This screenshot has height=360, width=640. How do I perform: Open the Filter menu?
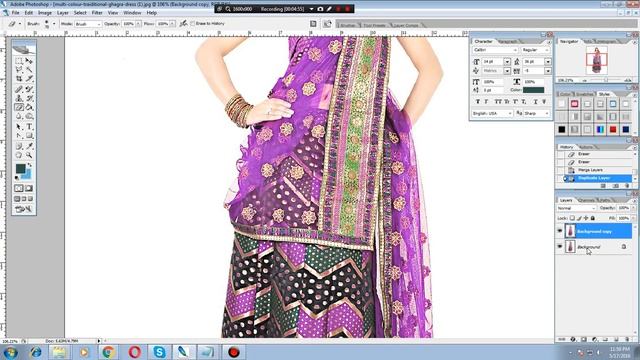(x=97, y=13)
